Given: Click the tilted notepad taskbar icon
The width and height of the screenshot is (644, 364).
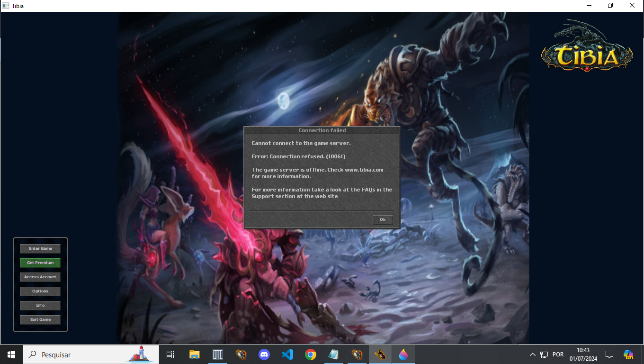Looking at the screenshot, I should (x=333, y=355).
